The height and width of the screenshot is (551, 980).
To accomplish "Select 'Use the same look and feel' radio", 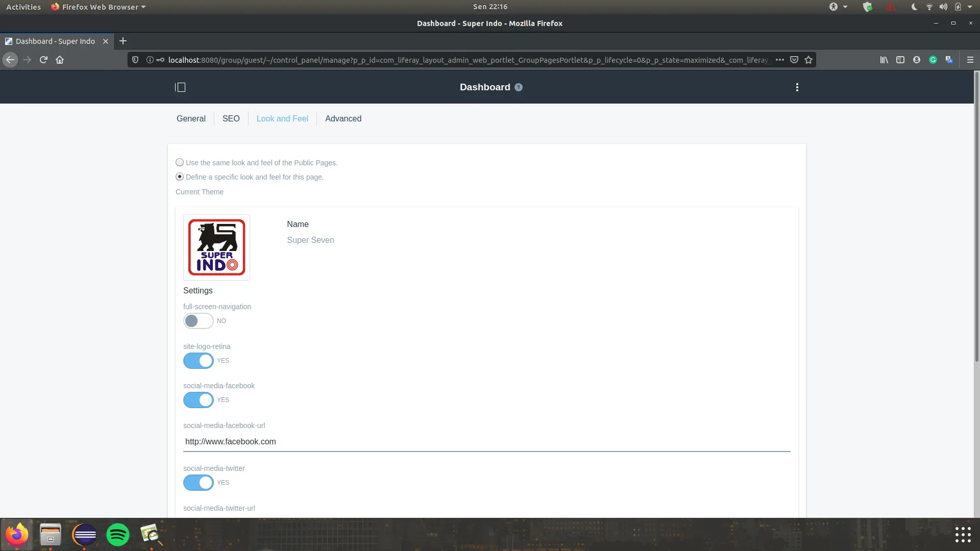I will (x=180, y=163).
